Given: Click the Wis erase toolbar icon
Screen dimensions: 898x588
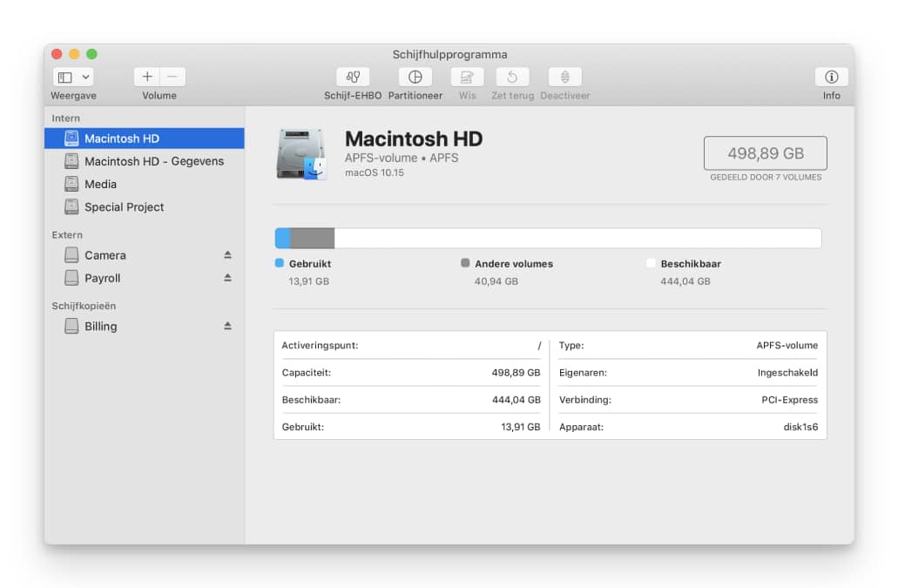Looking at the screenshot, I should pos(468,77).
